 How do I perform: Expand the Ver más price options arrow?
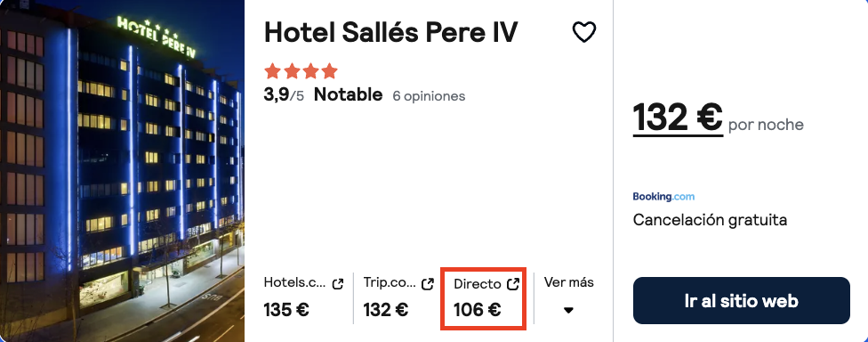point(568,311)
